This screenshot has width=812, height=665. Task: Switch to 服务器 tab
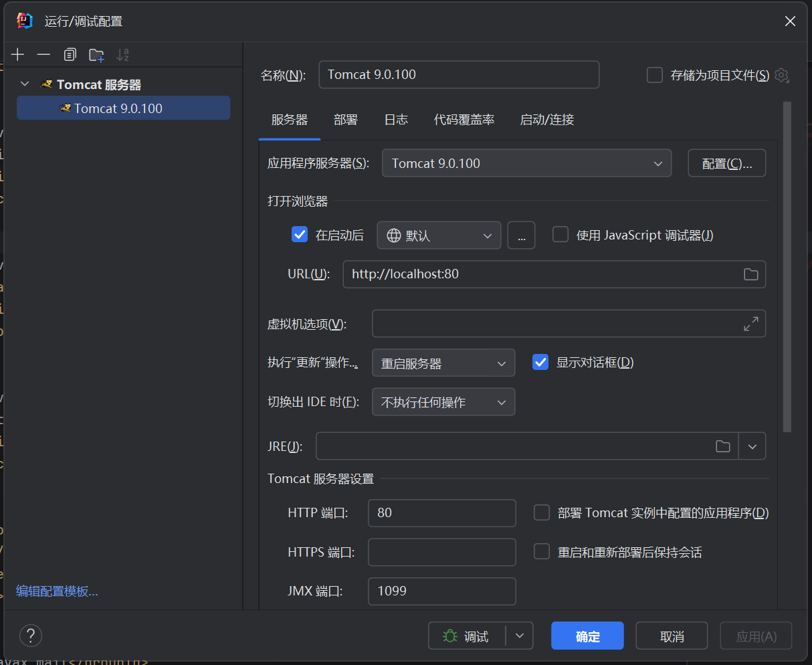(290, 120)
